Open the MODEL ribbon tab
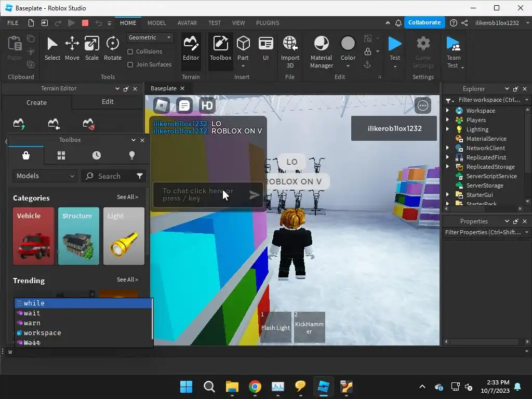Screen dimensions: 532x399 156,23
